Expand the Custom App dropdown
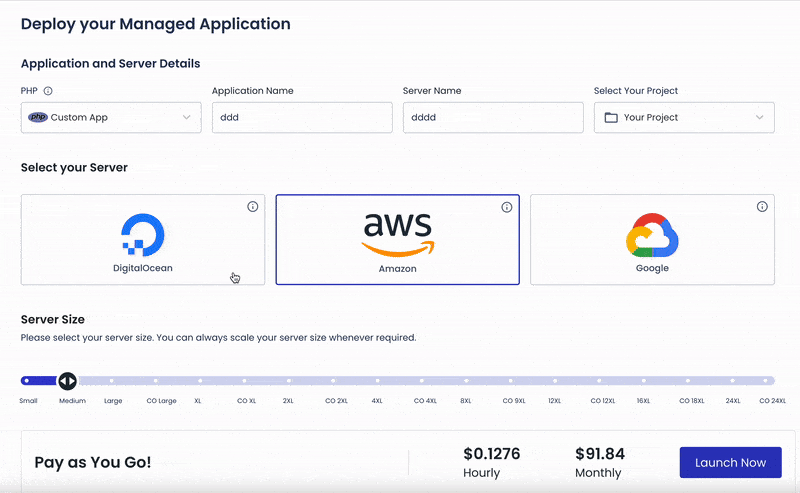The image size is (800, 493). 111,117
